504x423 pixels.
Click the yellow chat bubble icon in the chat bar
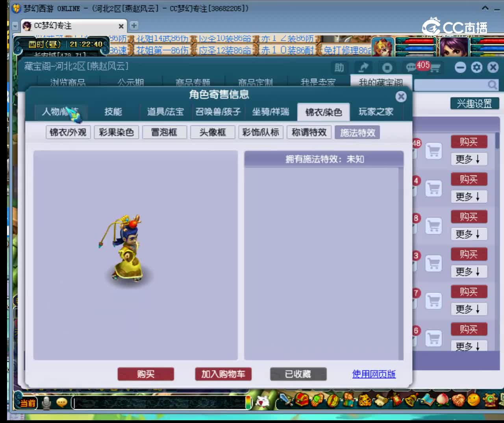[x=62, y=403]
